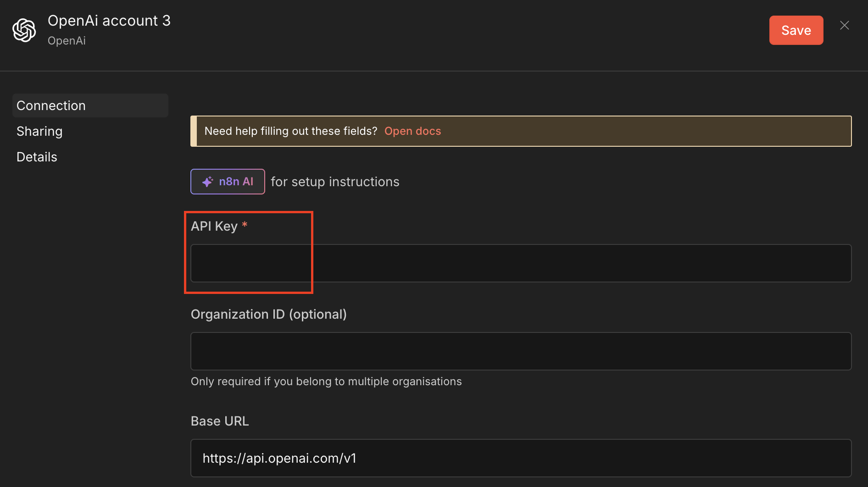868x487 pixels.
Task: Click 'Only required if you belong to multiple organisations' hint
Action: (326, 382)
